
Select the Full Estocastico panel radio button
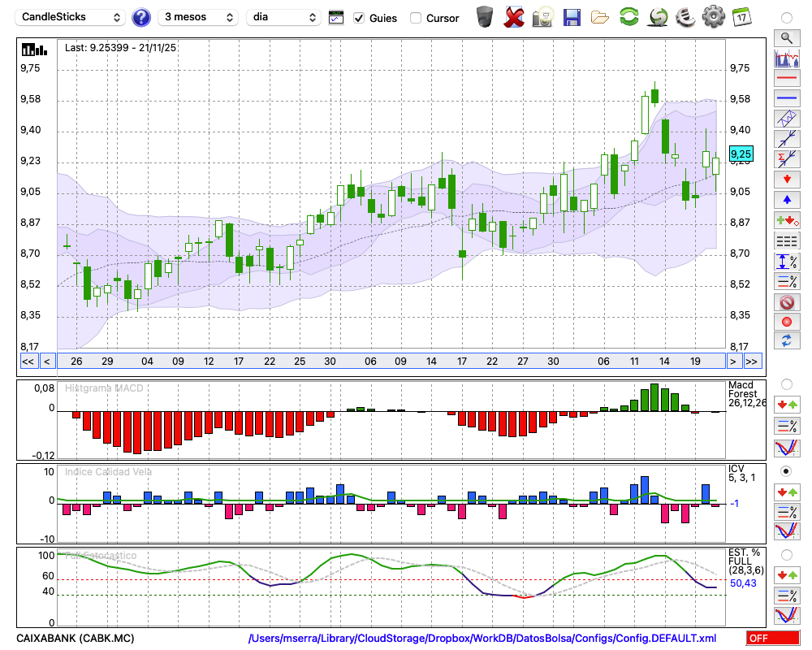click(x=787, y=555)
